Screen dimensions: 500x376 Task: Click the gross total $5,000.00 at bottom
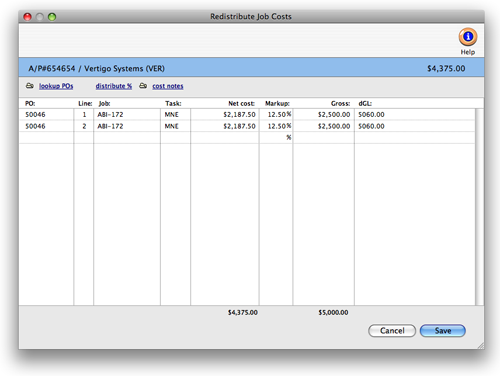pyautogui.click(x=333, y=312)
